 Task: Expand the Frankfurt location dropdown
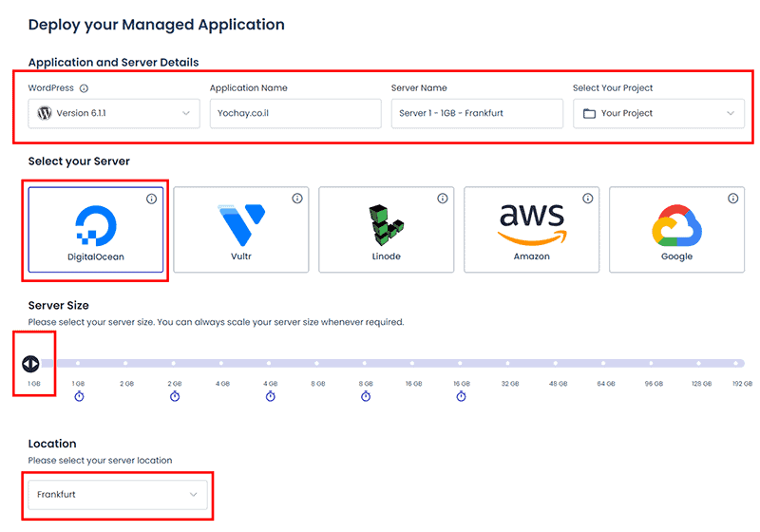click(118, 495)
